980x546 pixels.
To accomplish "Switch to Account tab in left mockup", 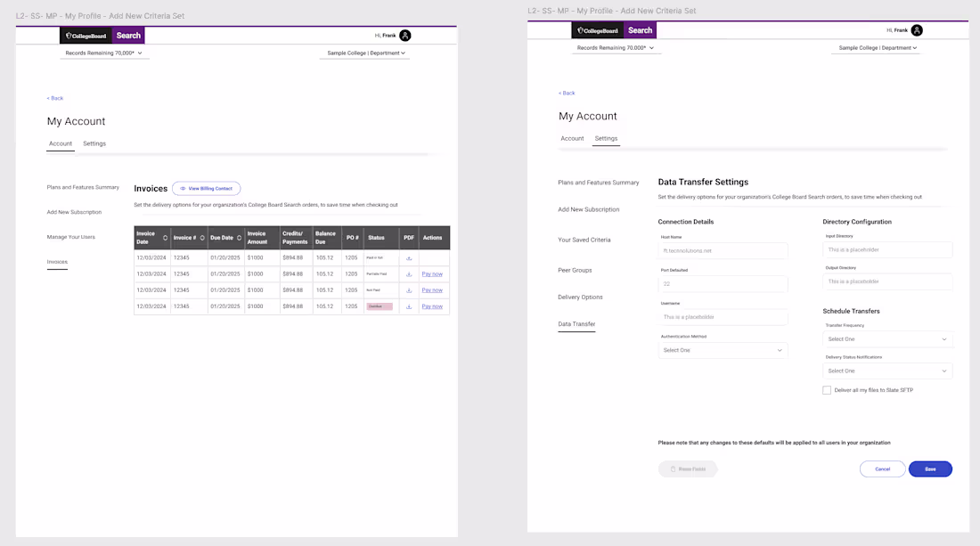I will click(61, 143).
